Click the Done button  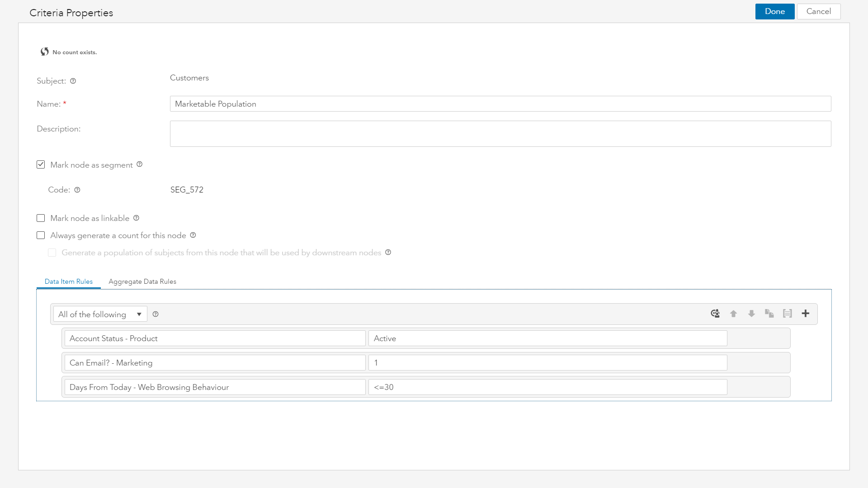point(775,12)
